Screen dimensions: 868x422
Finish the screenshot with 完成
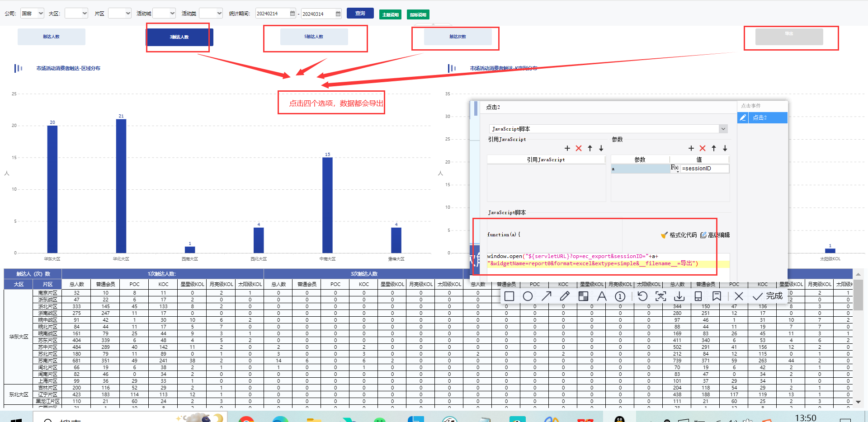point(767,296)
